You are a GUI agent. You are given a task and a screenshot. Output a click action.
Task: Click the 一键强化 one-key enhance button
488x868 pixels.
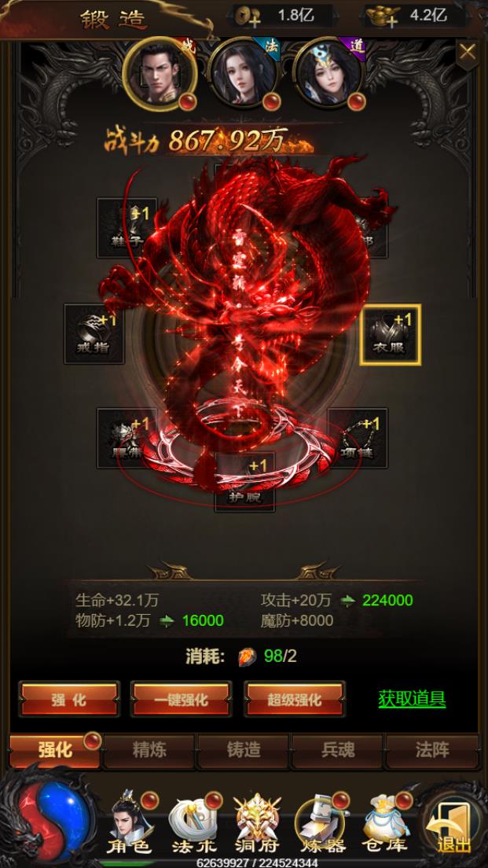[181, 699]
